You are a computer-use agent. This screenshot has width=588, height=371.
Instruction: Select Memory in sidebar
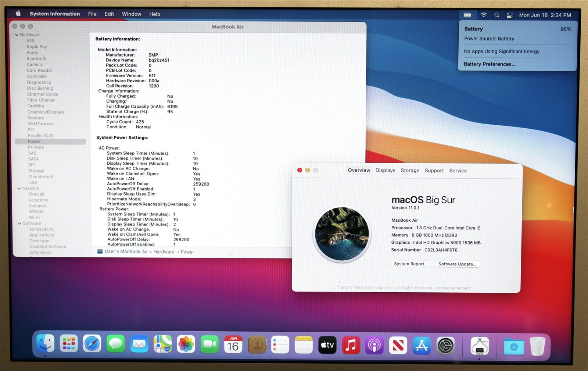(36, 118)
